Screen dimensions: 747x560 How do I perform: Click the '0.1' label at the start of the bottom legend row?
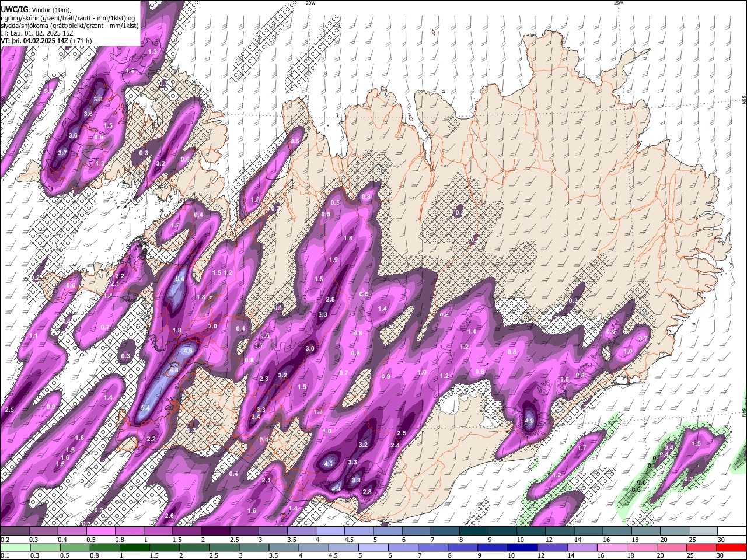pos(5,555)
